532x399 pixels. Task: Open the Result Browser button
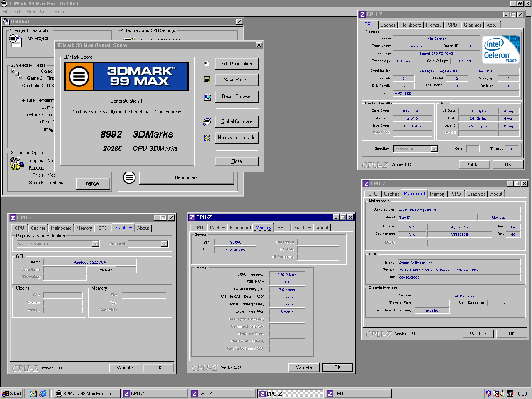click(x=236, y=96)
